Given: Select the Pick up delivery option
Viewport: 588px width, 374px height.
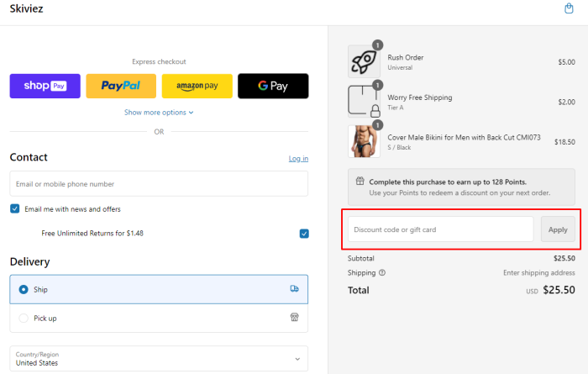Looking at the screenshot, I should click(159, 318).
